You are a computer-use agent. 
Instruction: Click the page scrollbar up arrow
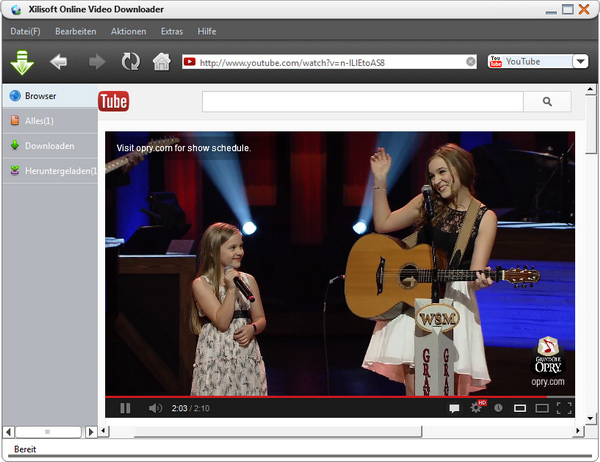pyautogui.click(x=590, y=90)
